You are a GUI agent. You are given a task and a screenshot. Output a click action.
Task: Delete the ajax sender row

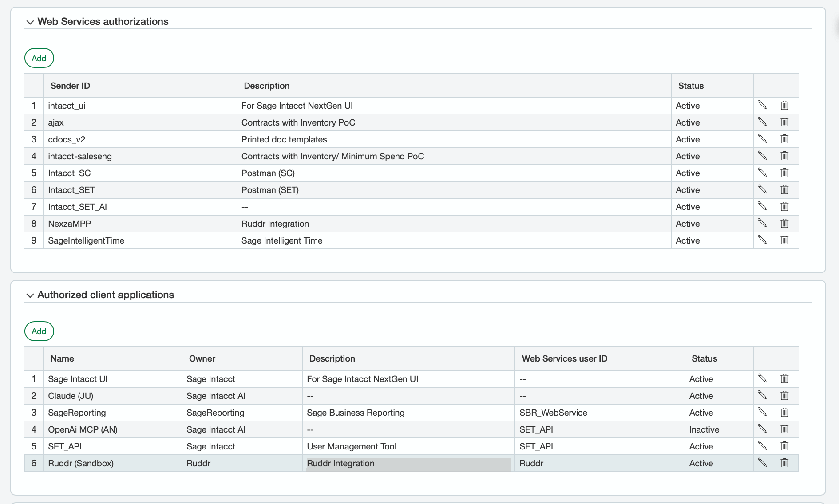[784, 122]
